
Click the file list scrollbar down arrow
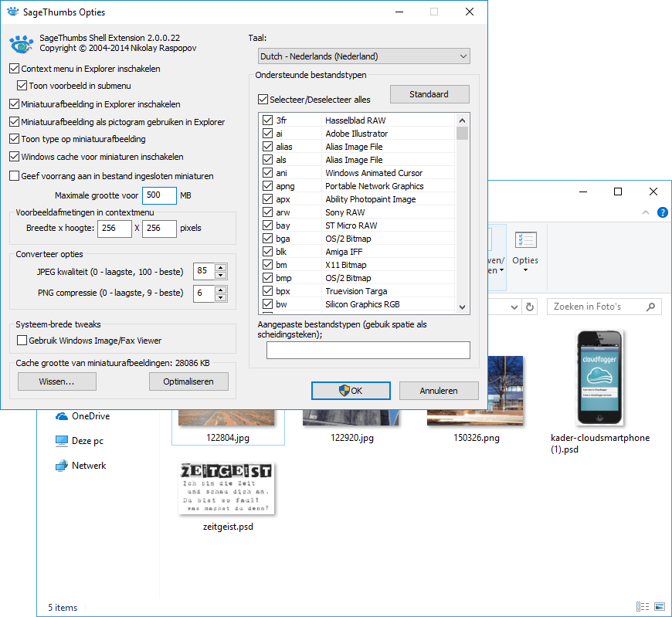pos(462,307)
